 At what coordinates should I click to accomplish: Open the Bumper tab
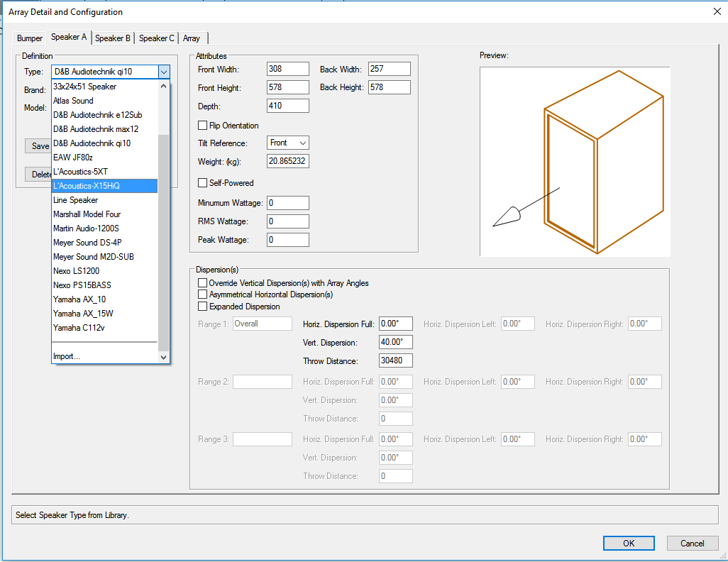pyautogui.click(x=31, y=38)
